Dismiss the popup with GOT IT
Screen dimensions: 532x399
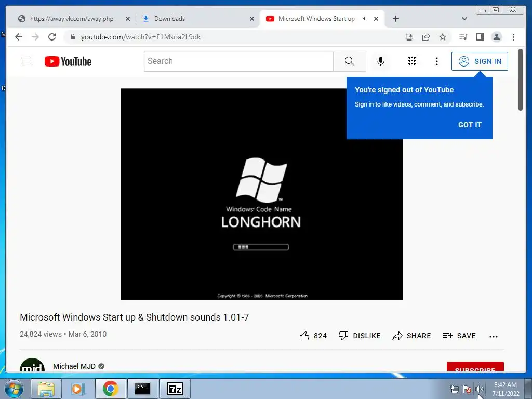[x=470, y=125]
